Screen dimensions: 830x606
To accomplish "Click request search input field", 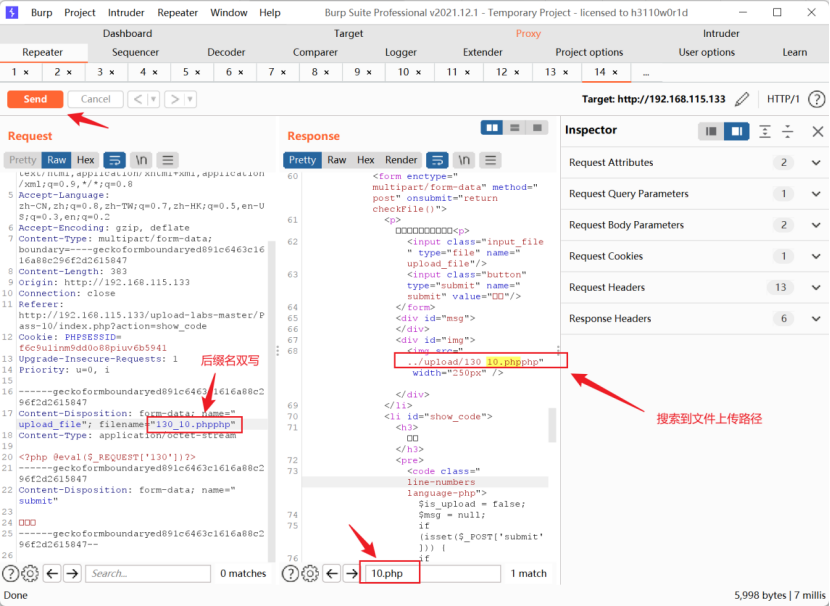I will (x=148, y=573).
